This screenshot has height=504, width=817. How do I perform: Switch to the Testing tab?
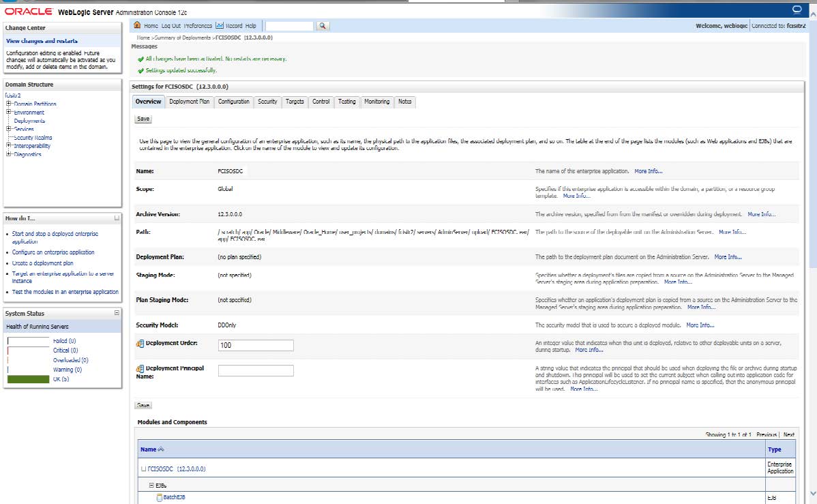346,102
